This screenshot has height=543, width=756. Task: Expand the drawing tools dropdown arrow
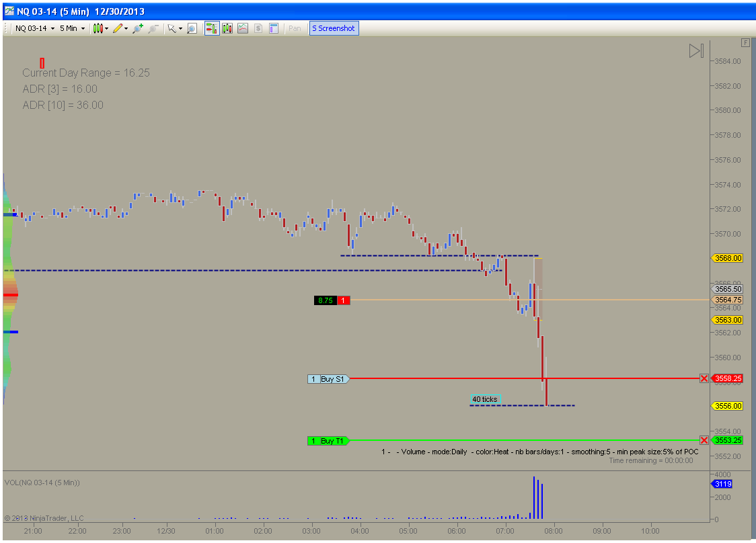[126, 28]
